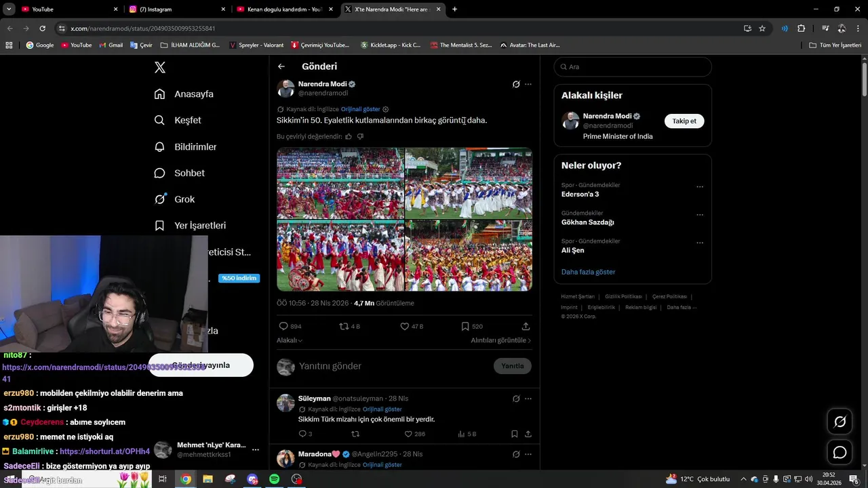Click the Yanıtla button
Image resolution: width=868 pixels, height=488 pixels.
[513, 366]
